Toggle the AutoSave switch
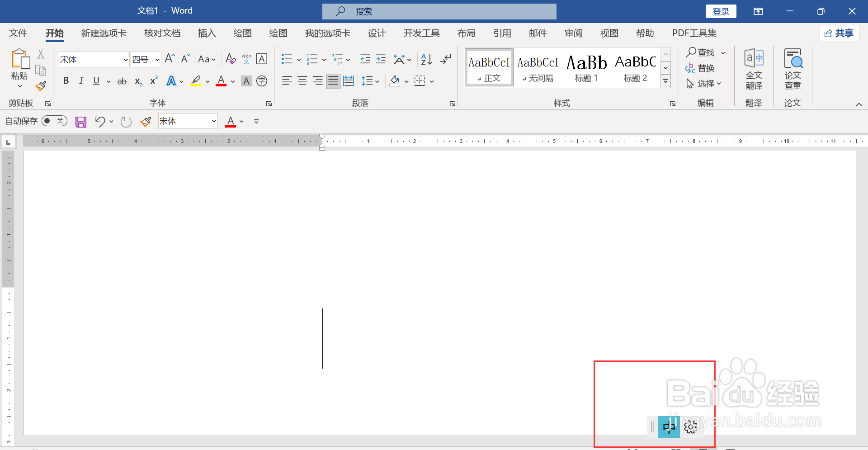This screenshot has height=450, width=868. point(54,121)
